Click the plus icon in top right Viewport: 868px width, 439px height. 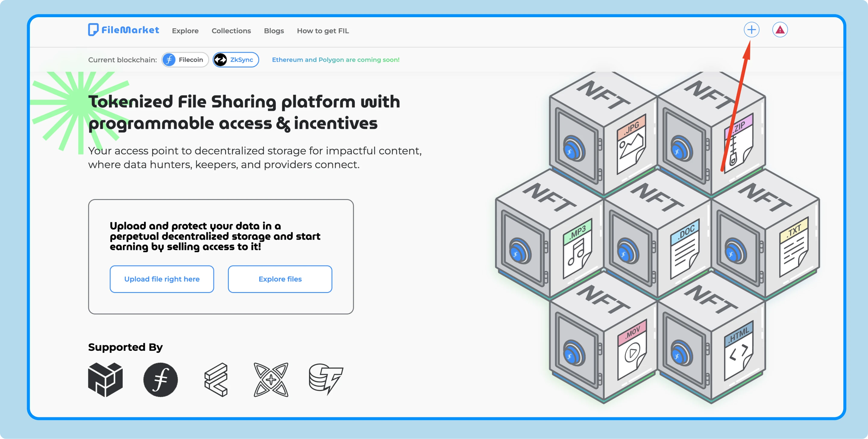(x=751, y=30)
